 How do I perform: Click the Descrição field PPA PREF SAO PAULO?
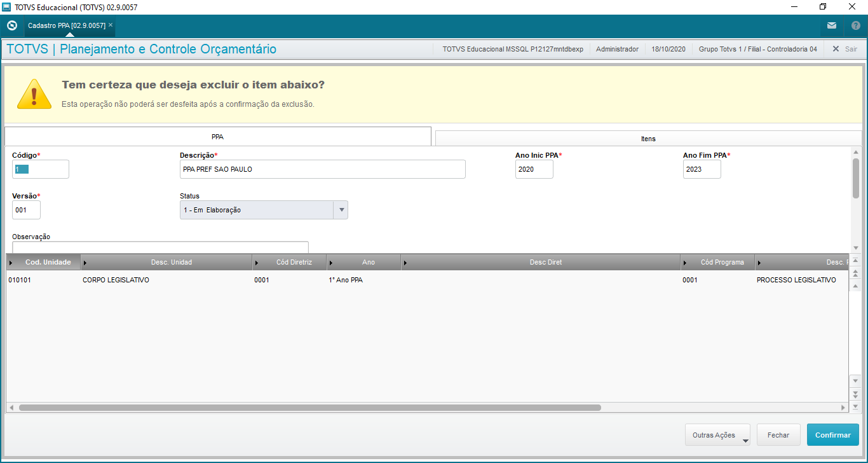[x=323, y=169]
